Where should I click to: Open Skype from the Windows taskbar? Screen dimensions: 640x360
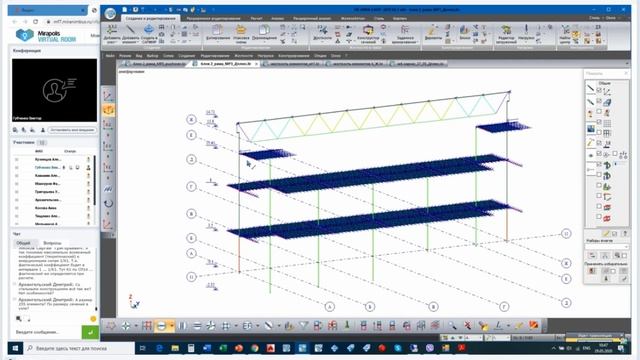[398, 348]
